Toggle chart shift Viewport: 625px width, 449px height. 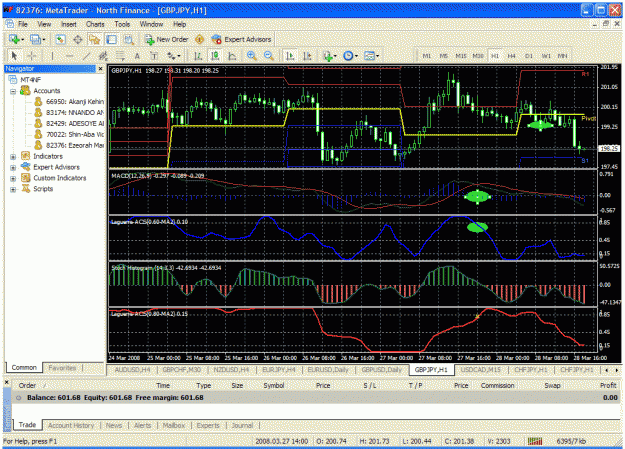click(307, 56)
